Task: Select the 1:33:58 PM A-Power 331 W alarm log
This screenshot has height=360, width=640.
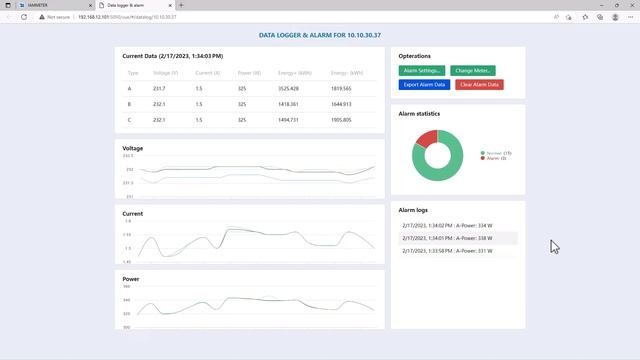Action: click(458, 251)
